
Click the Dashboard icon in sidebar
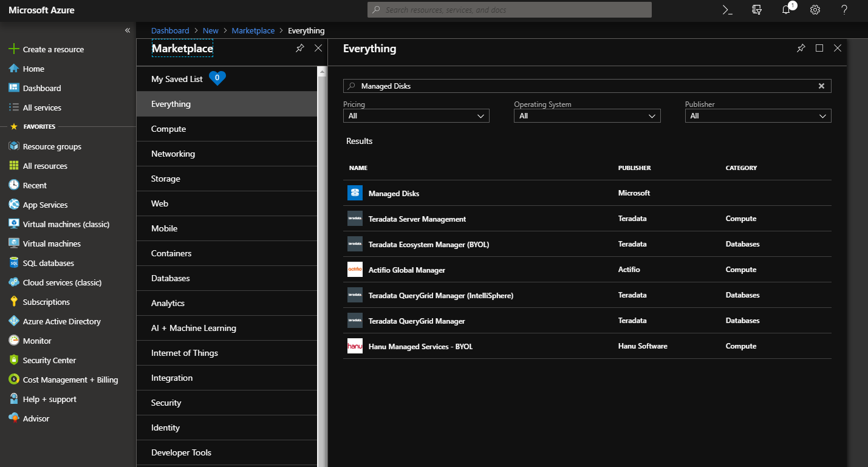click(x=14, y=88)
